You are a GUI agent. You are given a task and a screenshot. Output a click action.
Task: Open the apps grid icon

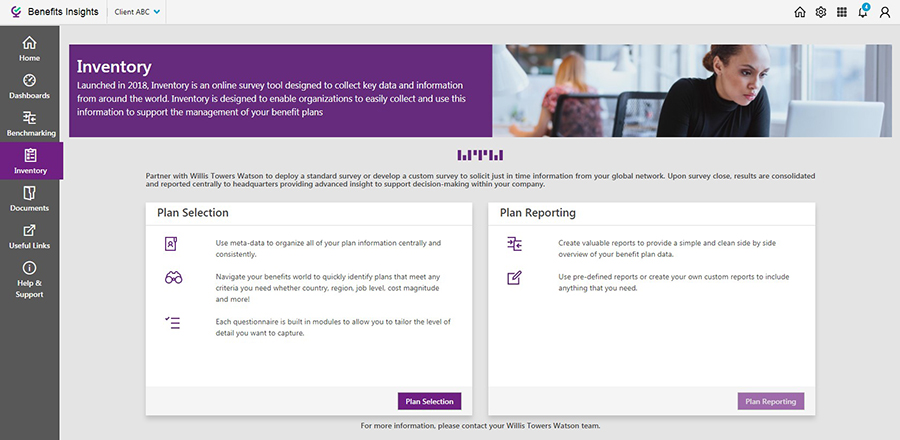[x=841, y=12]
